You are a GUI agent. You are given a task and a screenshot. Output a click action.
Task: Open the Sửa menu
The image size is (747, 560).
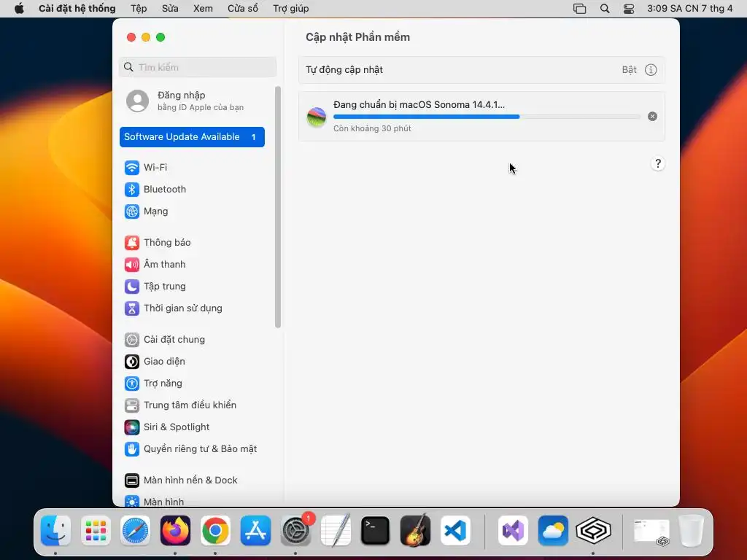(x=170, y=9)
